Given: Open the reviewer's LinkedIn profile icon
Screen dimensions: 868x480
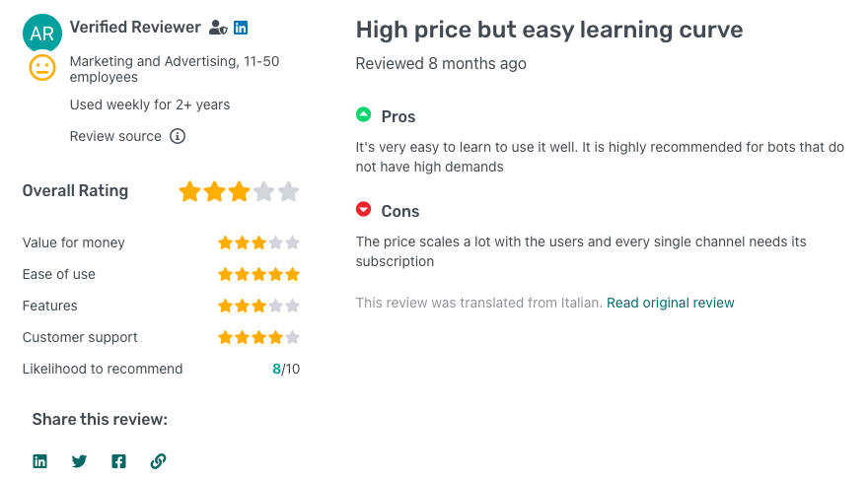Looking at the screenshot, I should click(241, 29).
